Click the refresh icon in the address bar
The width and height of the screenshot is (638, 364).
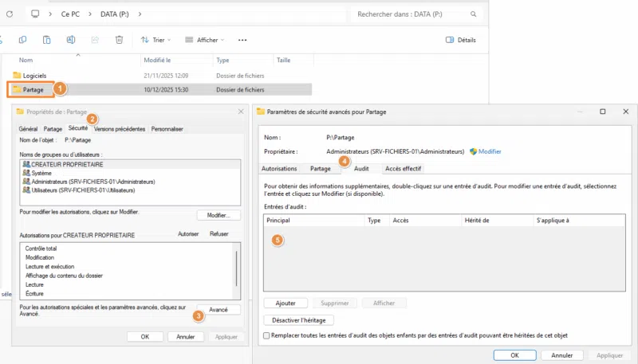coord(10,14)
